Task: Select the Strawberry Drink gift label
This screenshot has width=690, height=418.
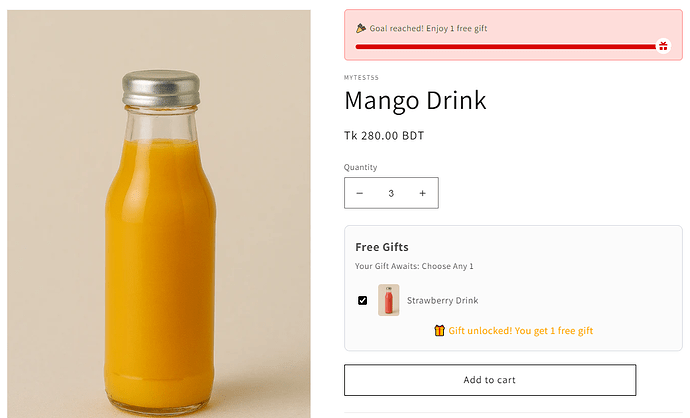Action: click(442, 300)
